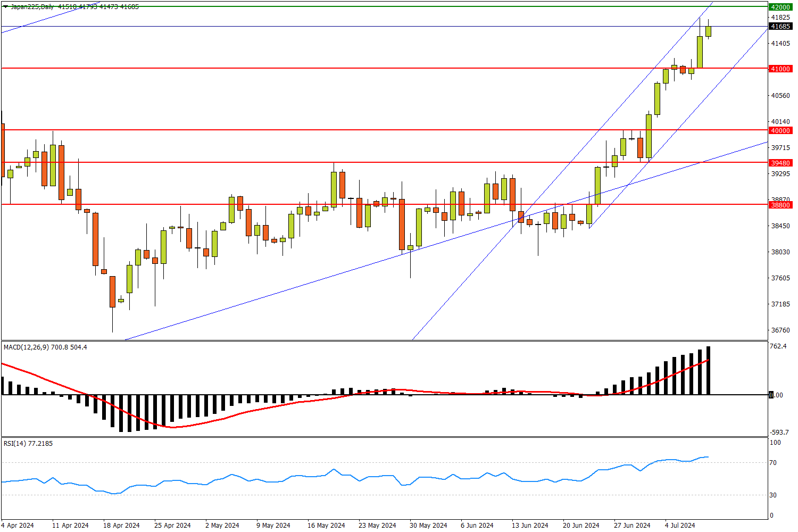This screenshot has height=532, width=798.
Task: Select the green 42000 price label
Action: click(x=780, y=7)
